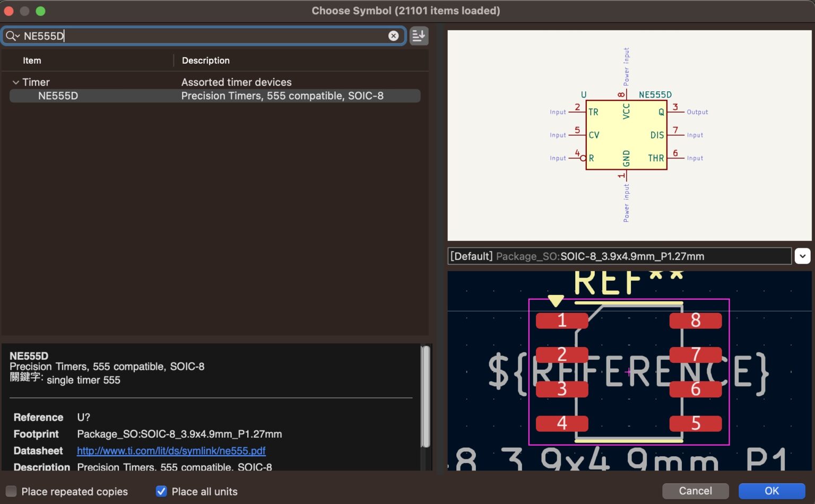This screenshot has width=815, height=504.
Task: Cancel the Choose Symbol dialog
Action: [x=695, y=491]
